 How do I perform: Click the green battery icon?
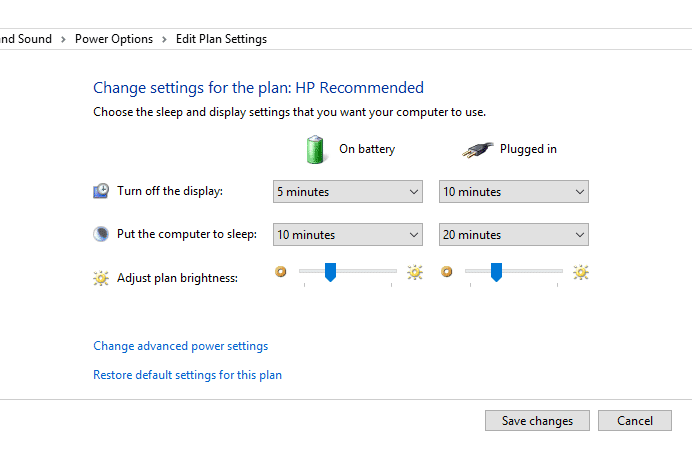tap(316, 149)
